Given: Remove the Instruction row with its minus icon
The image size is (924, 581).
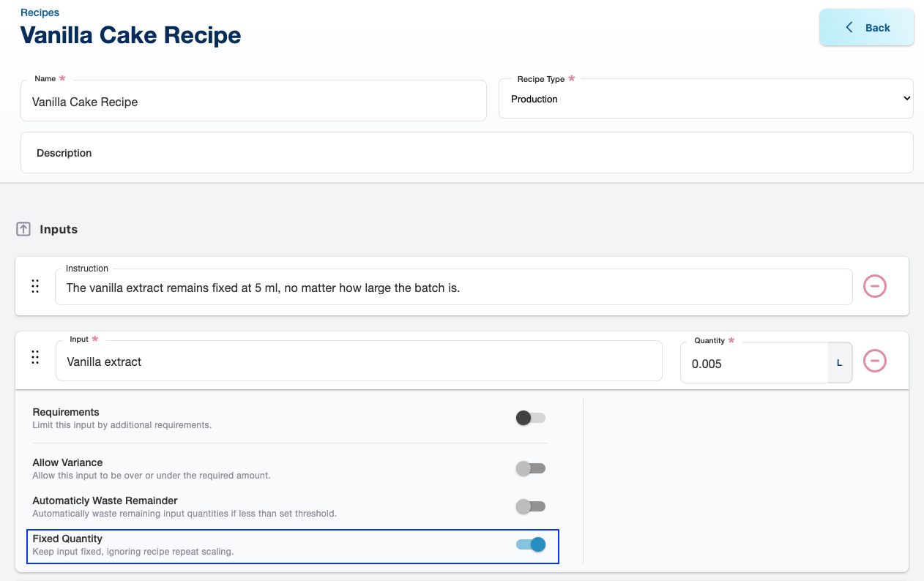Looking at the screenshot, I should pyautogui.click(x=875, y=286).
